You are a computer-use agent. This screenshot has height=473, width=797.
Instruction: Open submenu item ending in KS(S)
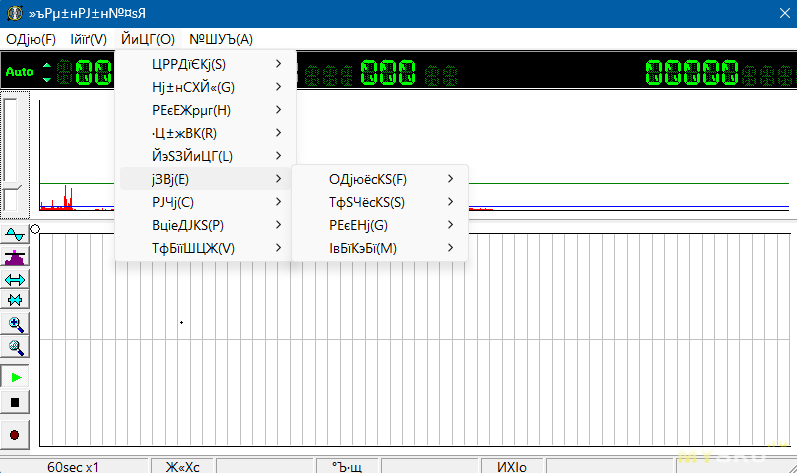point(380,202)
